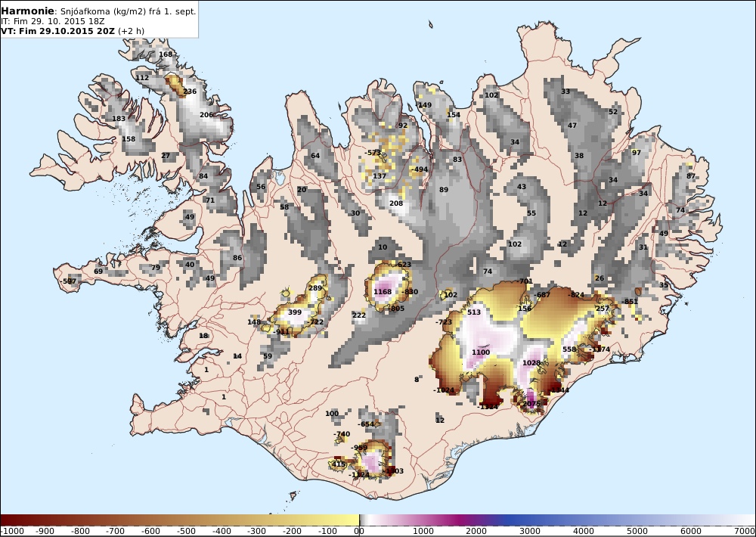The width and height of the screenshot is (756, 537).
Task: Click the 208 value label
Action: click(x=396, y=203)
